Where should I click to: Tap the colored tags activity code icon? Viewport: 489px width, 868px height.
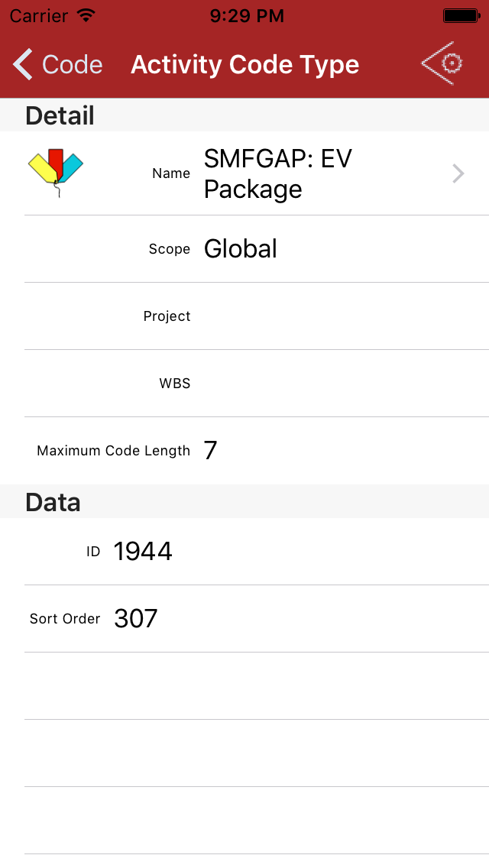click(56, 172)
